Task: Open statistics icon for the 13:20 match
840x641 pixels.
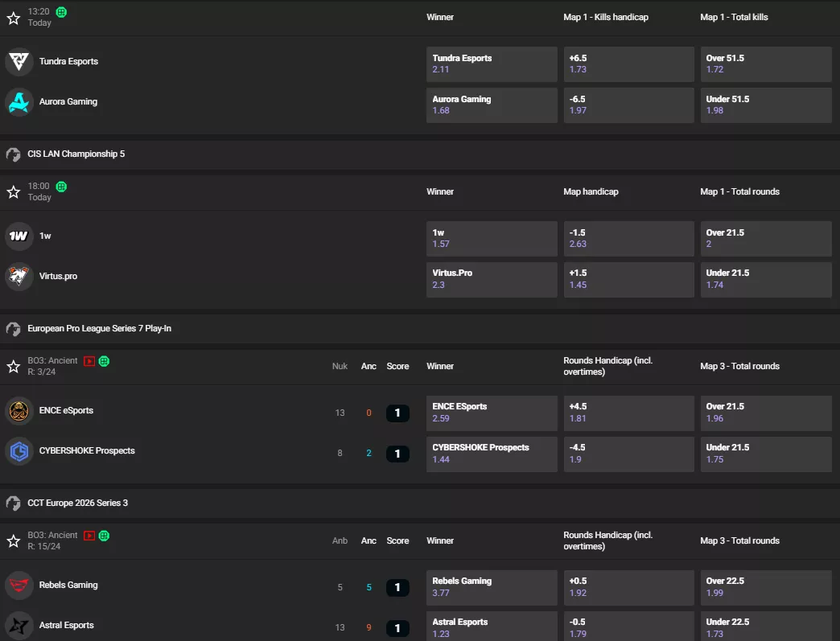Action: click(62, 12)
